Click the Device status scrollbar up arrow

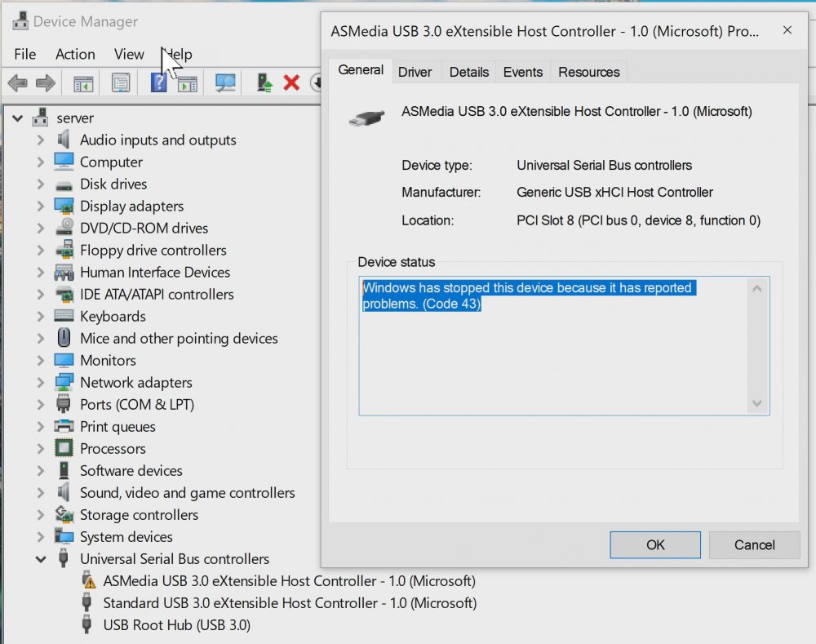click(x=757, y=288)
